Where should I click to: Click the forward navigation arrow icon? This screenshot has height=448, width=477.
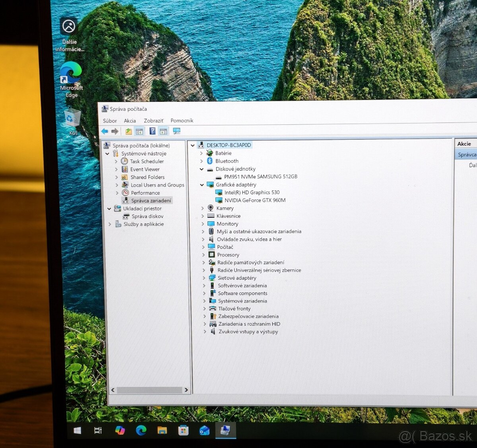(115, 131)
